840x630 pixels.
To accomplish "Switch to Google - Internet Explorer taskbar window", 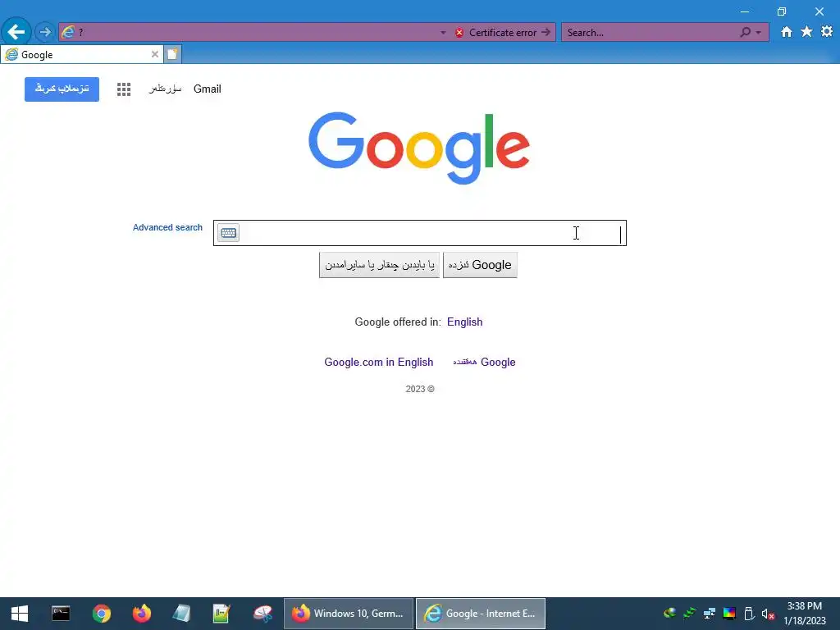I will (x=481, y=614).
